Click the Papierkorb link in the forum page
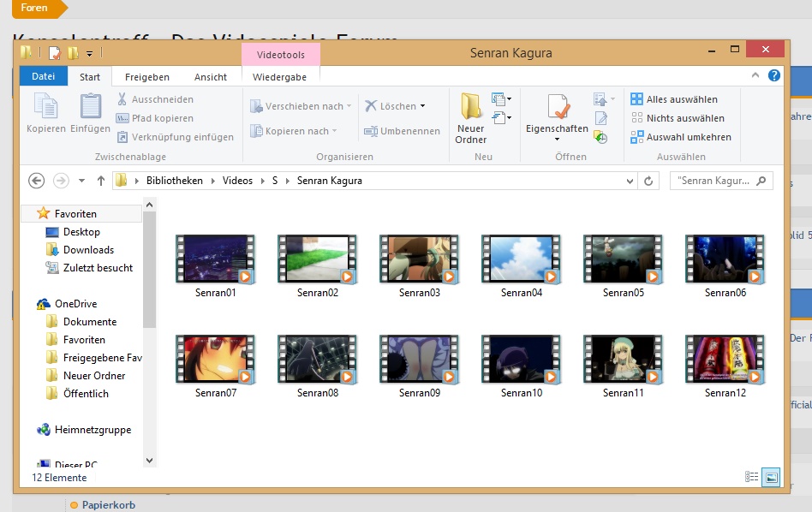This screenshot has height=512, width=812. point(109,505)
